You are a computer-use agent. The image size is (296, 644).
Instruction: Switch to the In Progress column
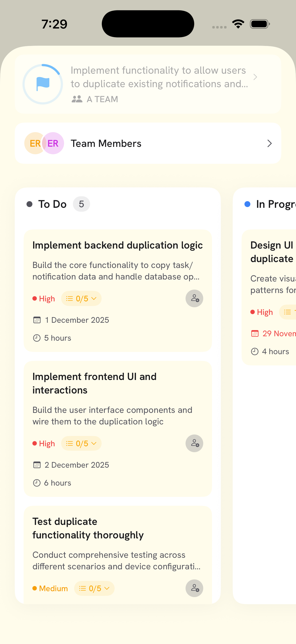[x=275, y=204]
